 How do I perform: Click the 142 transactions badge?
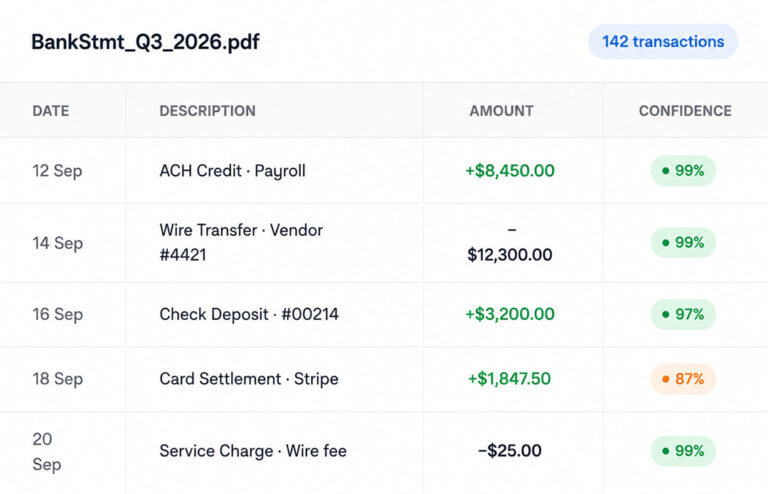(663, 42)
